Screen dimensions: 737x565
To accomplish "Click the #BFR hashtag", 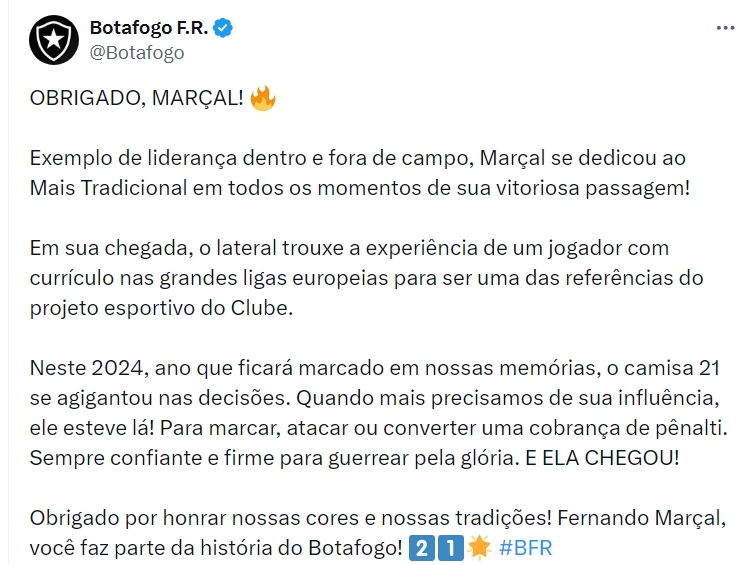I will pos(525,548).
